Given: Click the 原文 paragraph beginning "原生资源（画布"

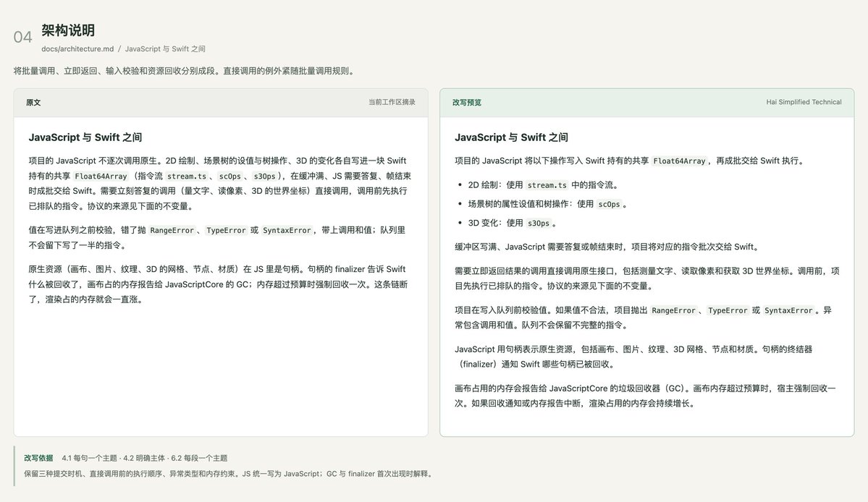Looking at the screenshot, I should [218, 284].
